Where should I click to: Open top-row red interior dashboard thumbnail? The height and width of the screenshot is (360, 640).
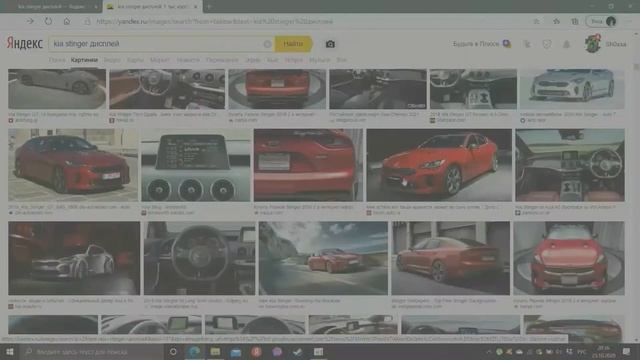pyautogui.click(x=167, y=89)
